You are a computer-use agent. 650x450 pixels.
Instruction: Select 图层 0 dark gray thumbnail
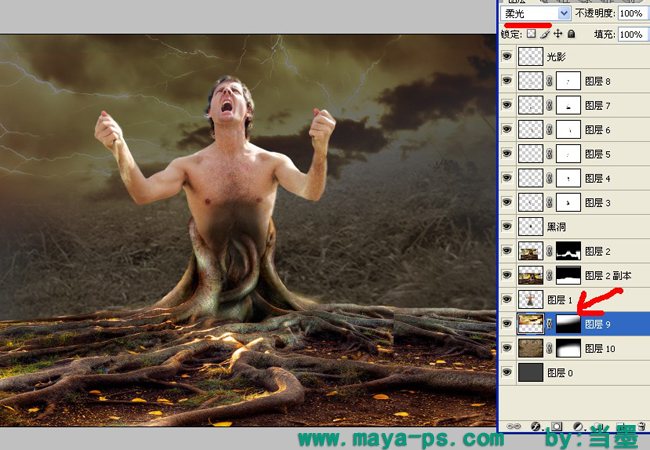coord(531,373)
